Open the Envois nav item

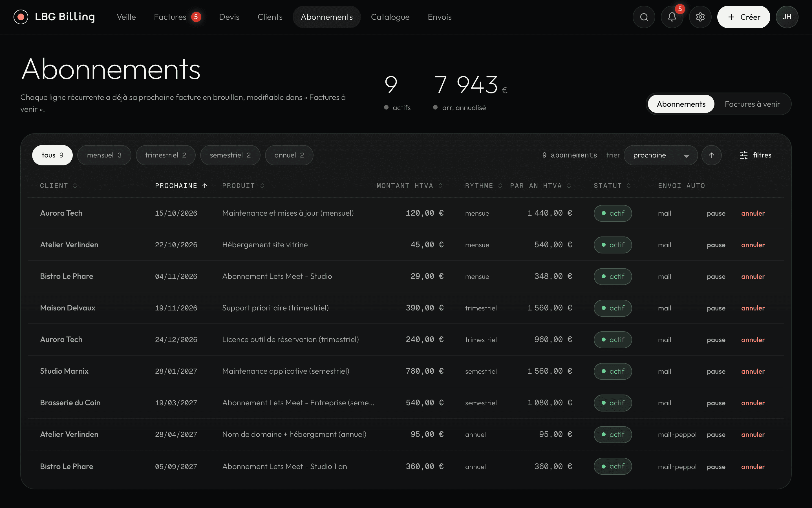440,17
